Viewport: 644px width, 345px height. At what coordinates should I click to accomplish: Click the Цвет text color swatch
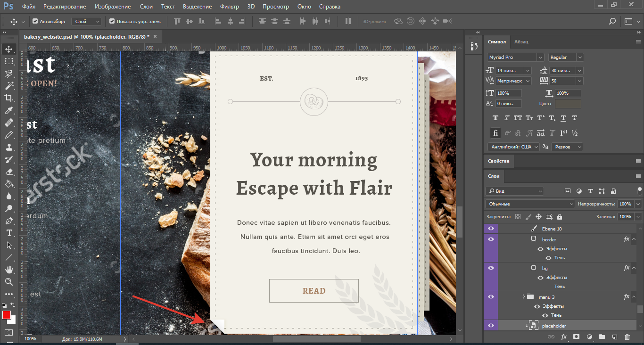click(x=568, y=104)
